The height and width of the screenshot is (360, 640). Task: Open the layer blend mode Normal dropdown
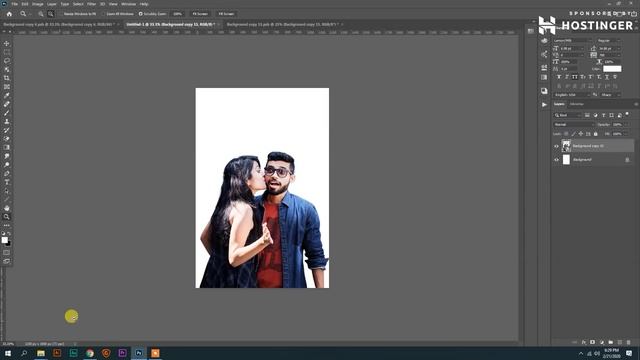(x=573, y=124)
